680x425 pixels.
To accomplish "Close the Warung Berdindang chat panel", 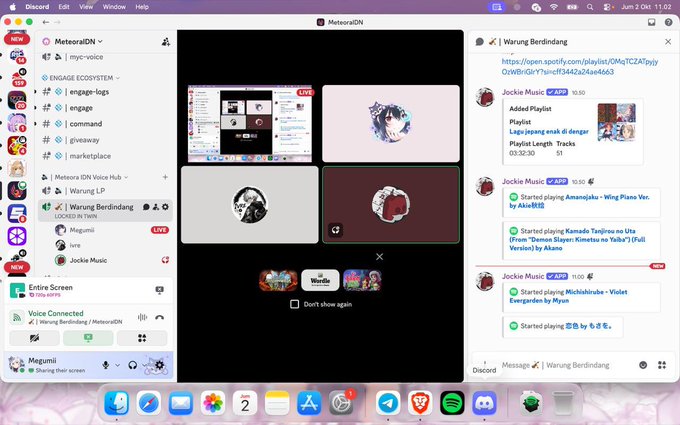I will (x=668, y=42).
